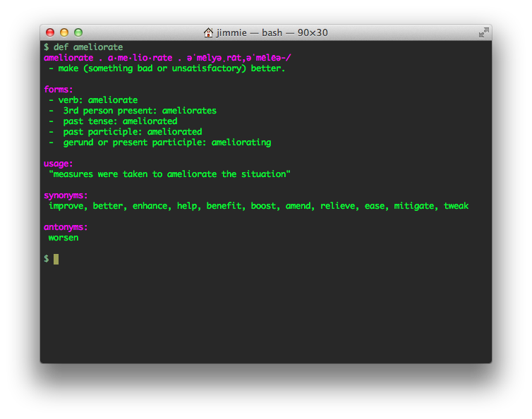Click the synonym 'mitigate,'
532x419 pixels.
(416, 206)
